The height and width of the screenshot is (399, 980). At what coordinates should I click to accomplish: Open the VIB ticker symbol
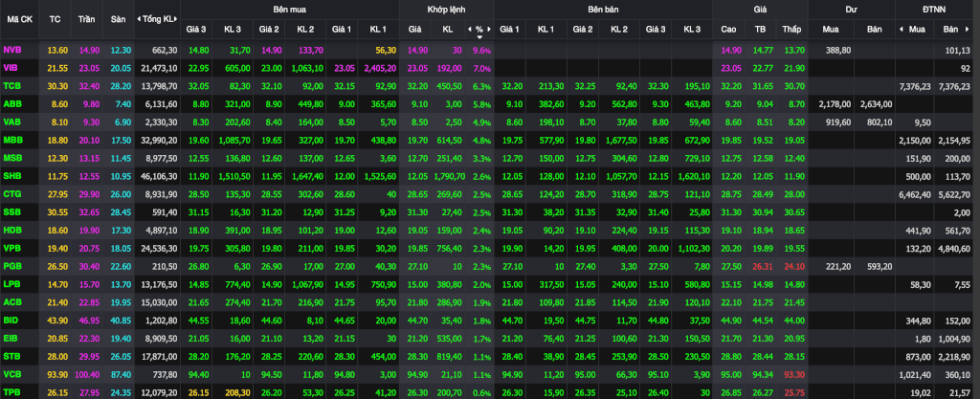click(10, 67)
